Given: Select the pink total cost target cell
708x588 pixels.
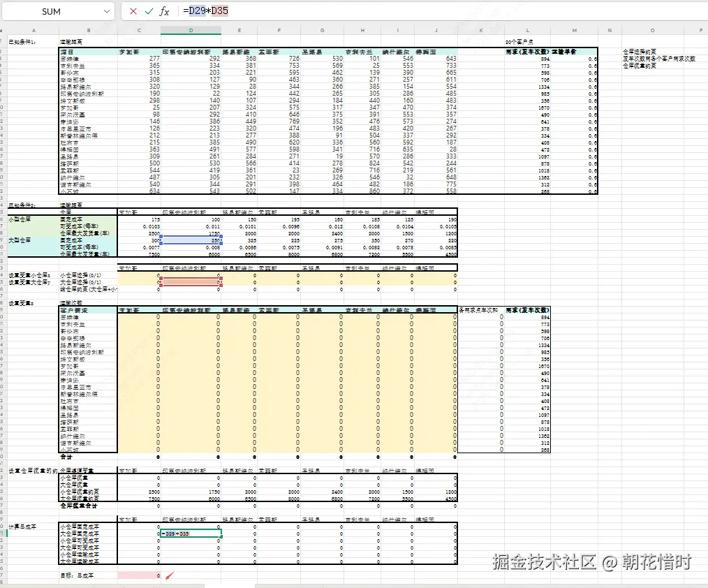Looking at the screenshot, I should [139, 576].
